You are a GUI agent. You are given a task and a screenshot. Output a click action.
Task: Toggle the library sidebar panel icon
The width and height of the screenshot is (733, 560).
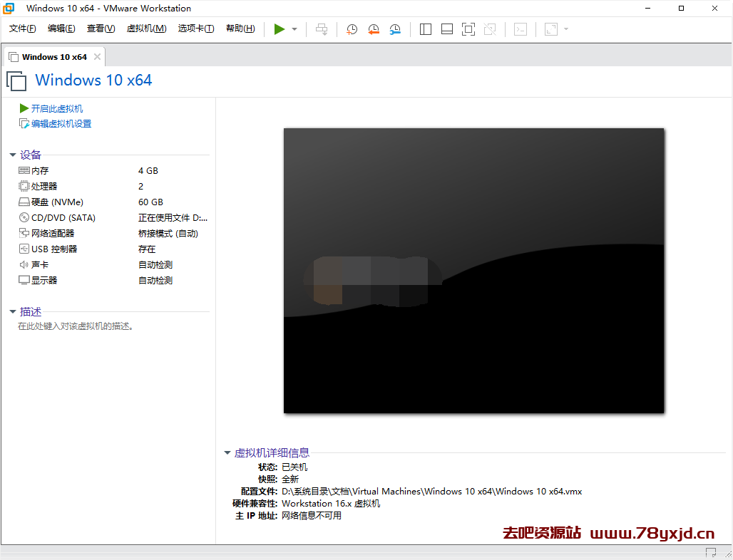426,29
